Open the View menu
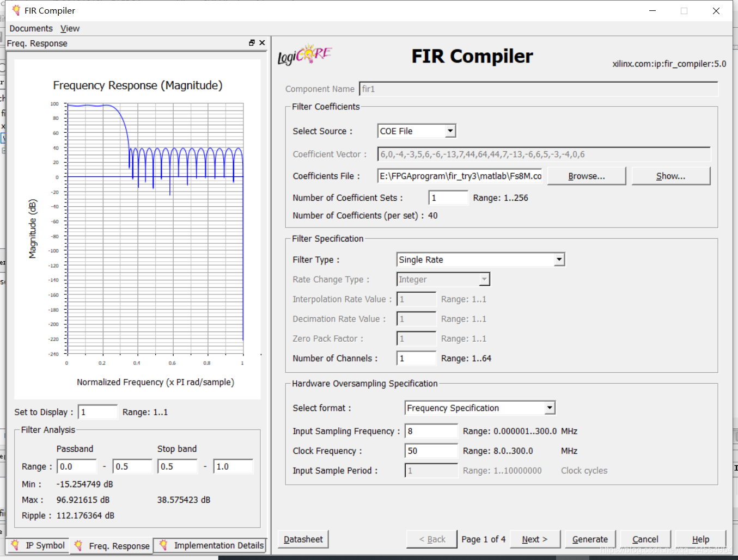 point(70,28)
